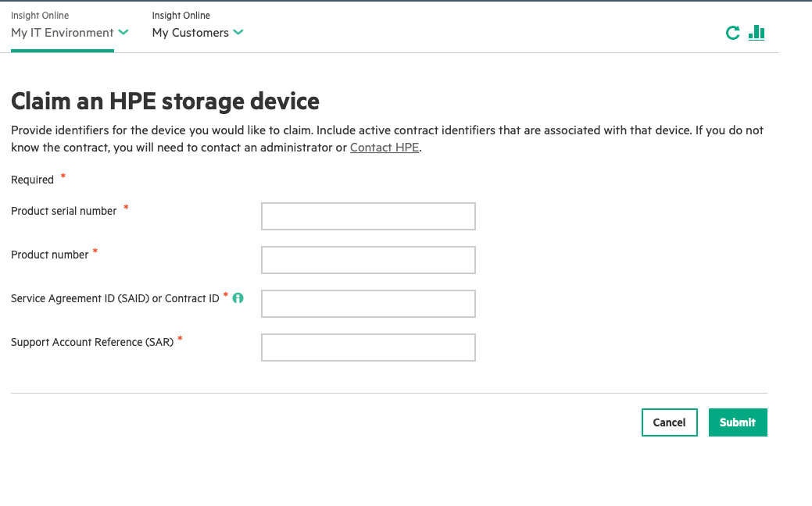
Task: Click the Service Agreement ID label text
Action: 115,298
